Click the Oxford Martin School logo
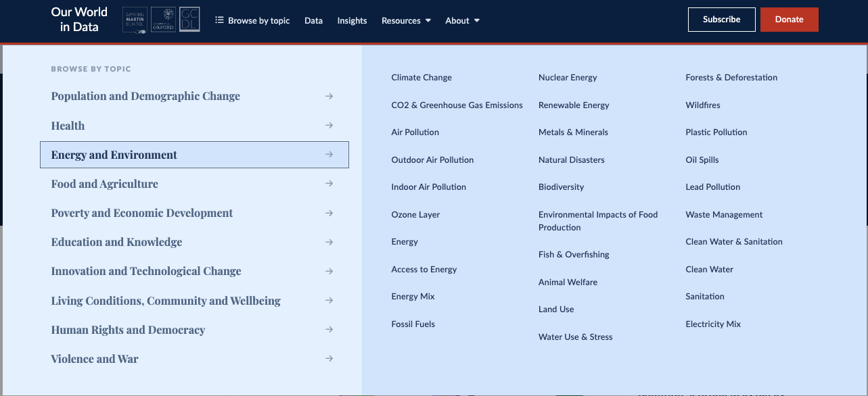 pyautogui.click(x=135, y=20)
